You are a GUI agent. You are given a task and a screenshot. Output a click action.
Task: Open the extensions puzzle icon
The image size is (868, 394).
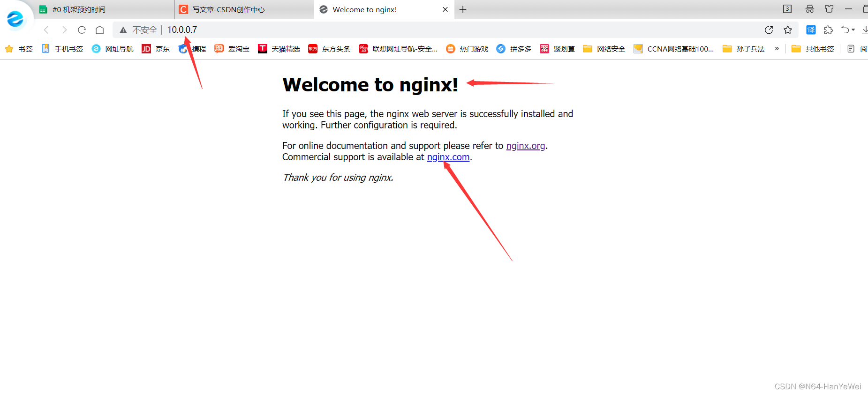828,30
